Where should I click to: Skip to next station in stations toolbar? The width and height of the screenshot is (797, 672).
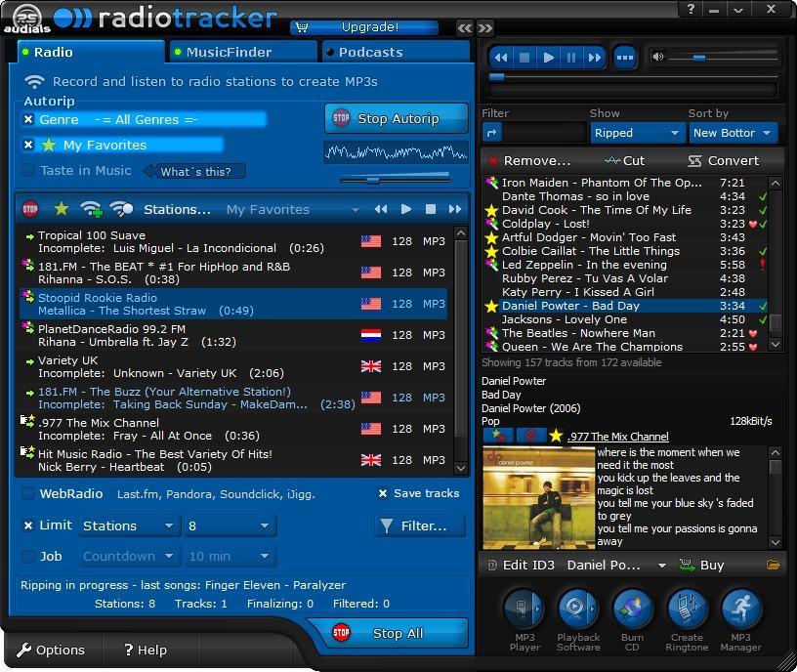pyautogui.click(x=455, y=209)
